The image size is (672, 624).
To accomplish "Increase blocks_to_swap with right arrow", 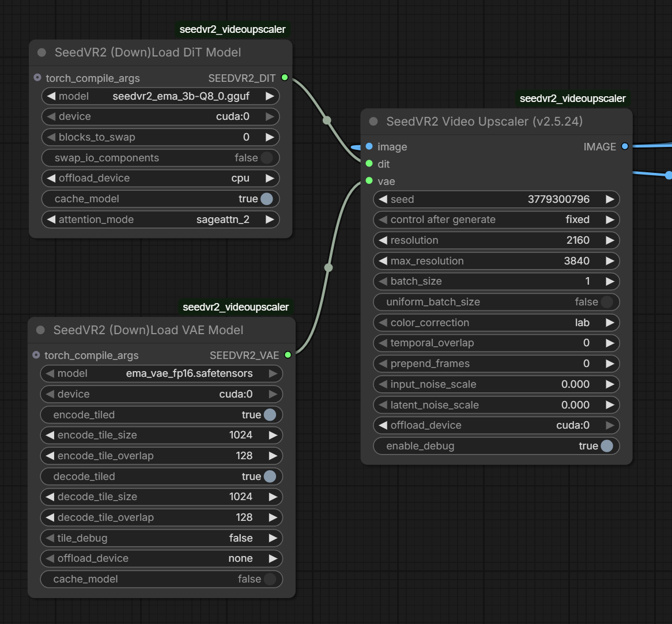I will click(270, 137).
